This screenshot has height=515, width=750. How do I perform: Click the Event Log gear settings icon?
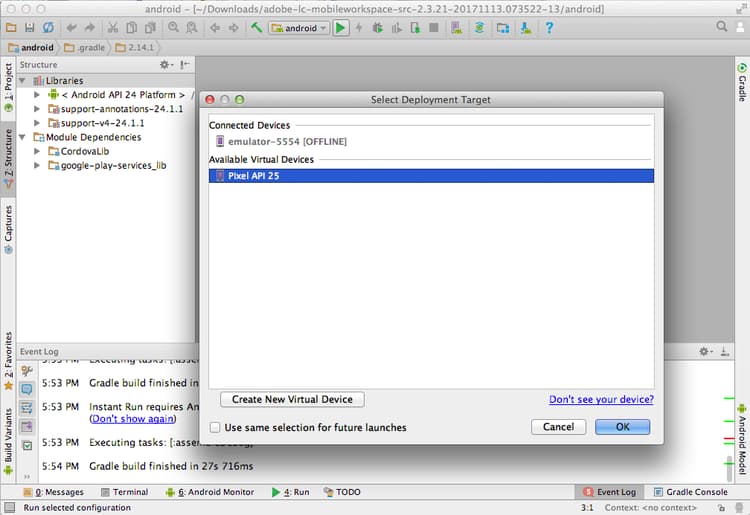(x=705, y=351)
